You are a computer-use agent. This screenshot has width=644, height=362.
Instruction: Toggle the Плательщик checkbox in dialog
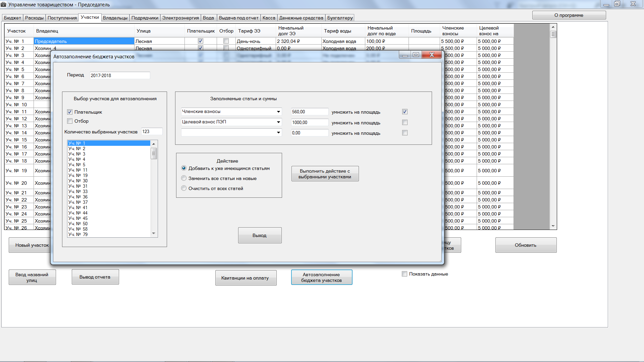click(x=70, y=112)
